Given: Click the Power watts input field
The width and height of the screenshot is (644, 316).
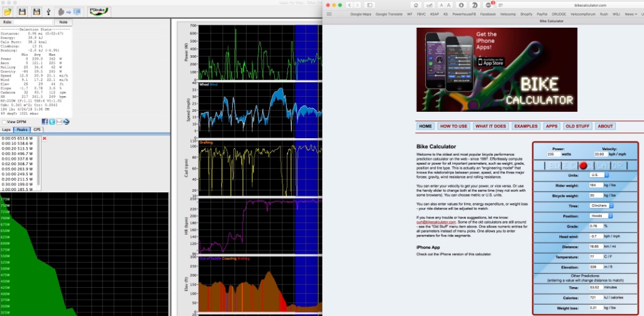Looking at the screenshot, I should tap(553, 155).
